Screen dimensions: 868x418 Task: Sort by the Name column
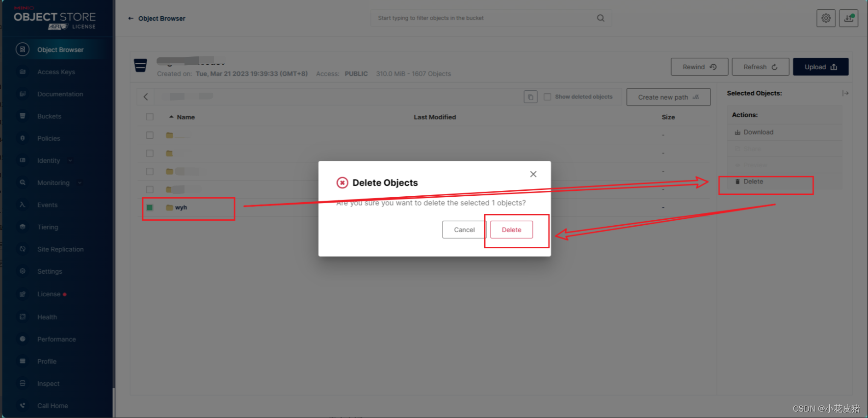185,117
